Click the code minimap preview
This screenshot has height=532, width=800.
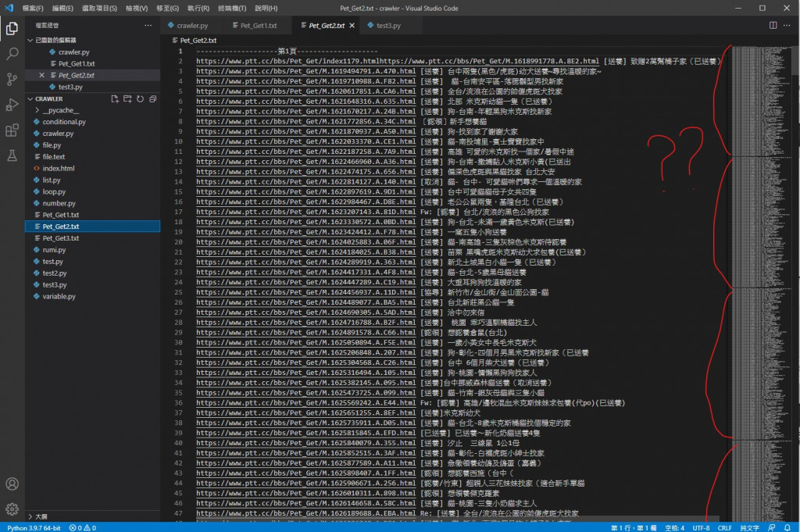(760, 283)
